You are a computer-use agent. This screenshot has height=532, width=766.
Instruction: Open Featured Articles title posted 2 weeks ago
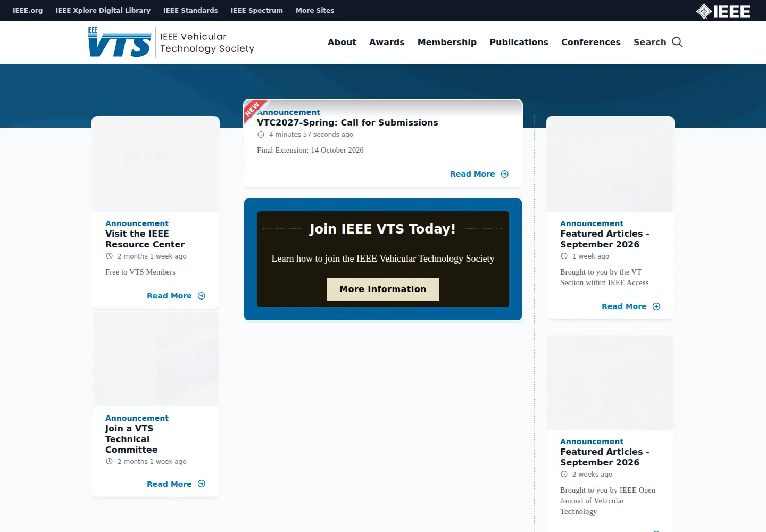(605, 457)
